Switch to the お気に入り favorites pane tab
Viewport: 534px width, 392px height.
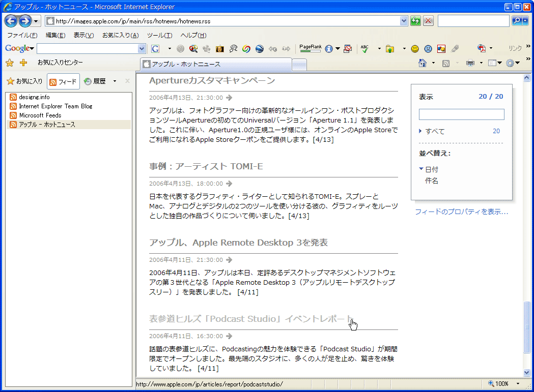[x=24, y=81]
